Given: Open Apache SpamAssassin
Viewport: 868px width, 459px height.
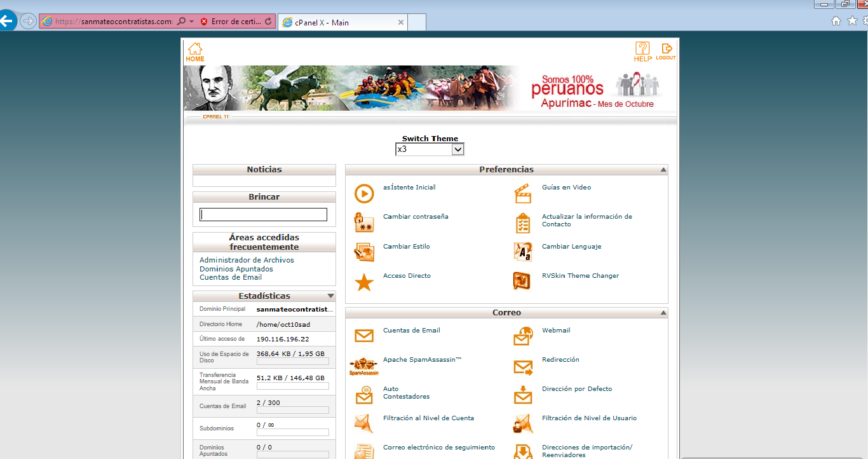Looking at the screenshot, I should pyautogui.click(x=363, y=366).
